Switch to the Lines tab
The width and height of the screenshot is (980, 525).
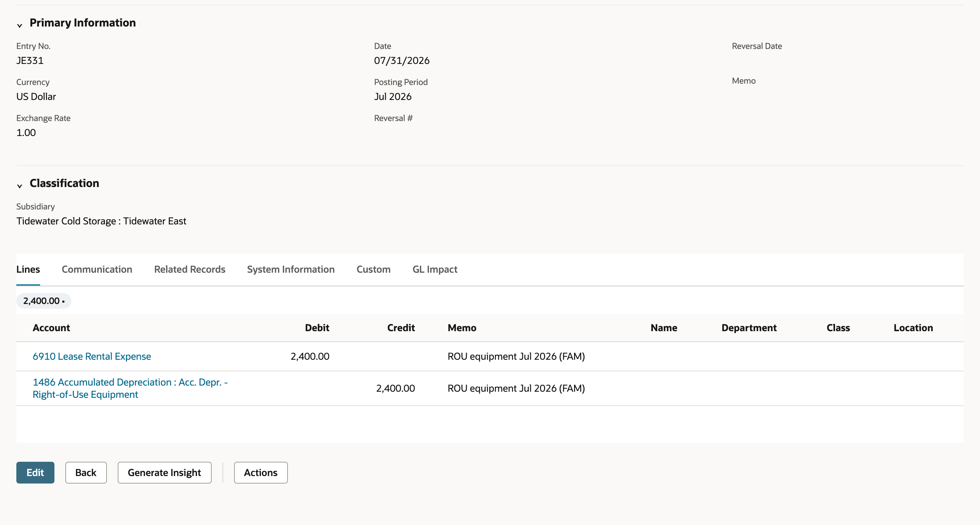(x=28, y=269)
